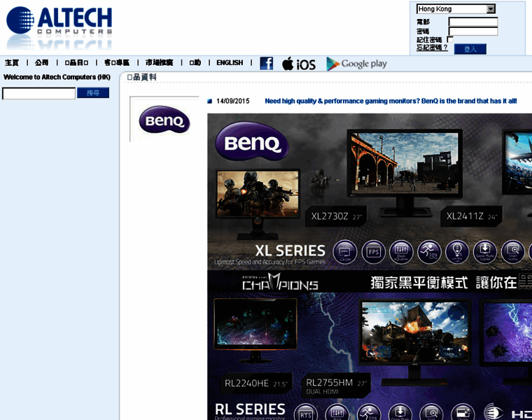Click the FPS mode feature icon
Screen dimensions: 532x420
point(373,252)
